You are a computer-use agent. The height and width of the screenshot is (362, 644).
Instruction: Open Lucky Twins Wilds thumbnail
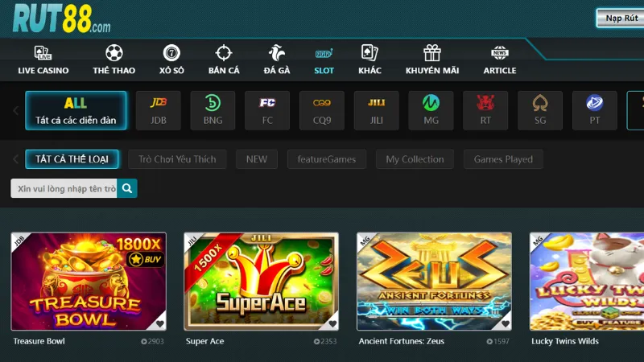pyautogui.click(x=587, y=282)
